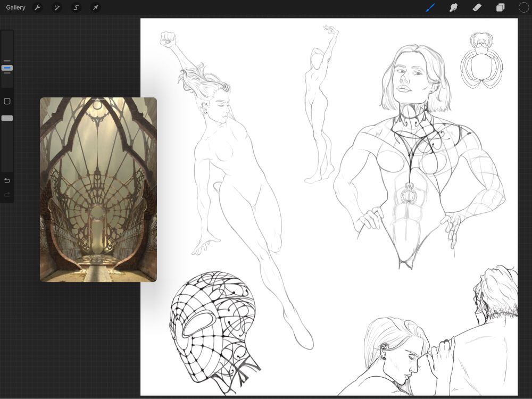Tap the floating Art Nouveau reference image

pos(98,189)
